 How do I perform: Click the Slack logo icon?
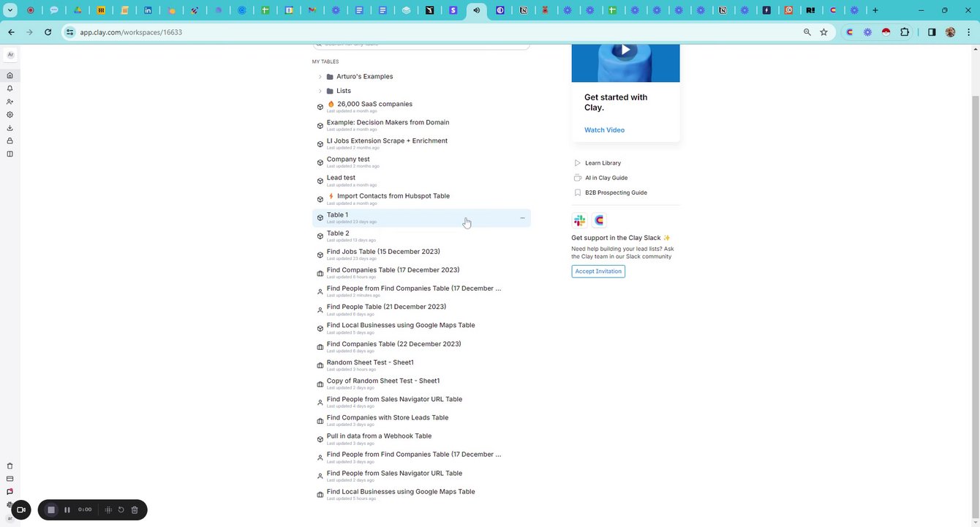(x=580, y=220)
